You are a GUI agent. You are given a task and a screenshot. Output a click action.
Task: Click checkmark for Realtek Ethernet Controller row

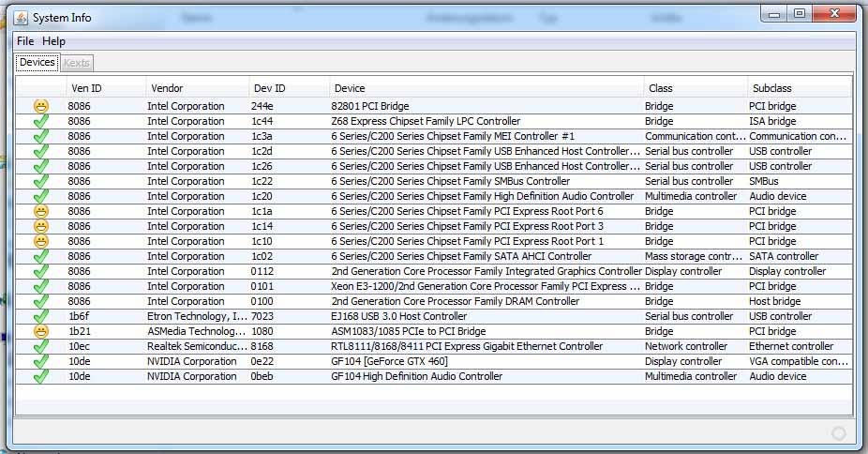coord(41,346)
